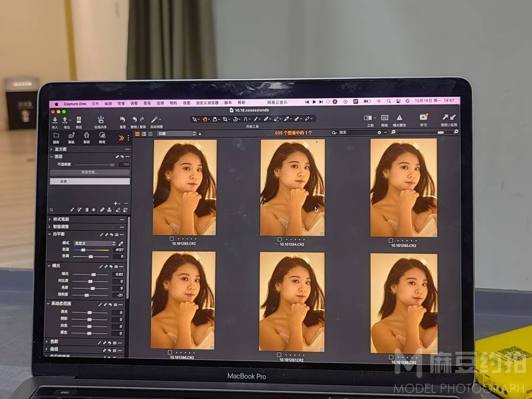Toggle the 曝光警告 exposure warning
Screen dimensions: 532x399
[400, 118]
